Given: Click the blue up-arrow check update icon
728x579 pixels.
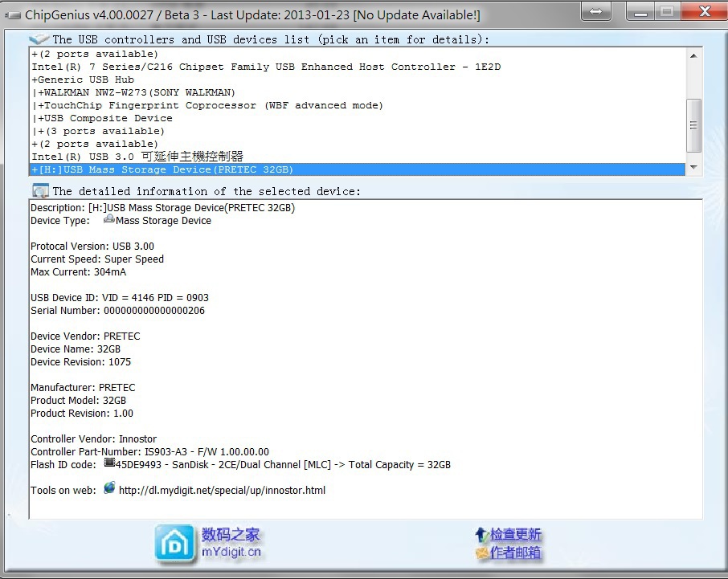Looking at the screenshot, I should (481, 535).
